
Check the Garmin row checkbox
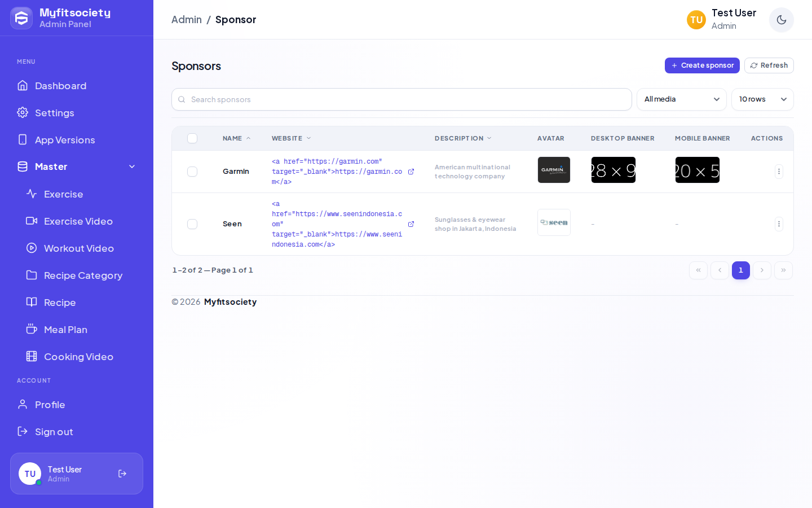(x=192, y=172)
